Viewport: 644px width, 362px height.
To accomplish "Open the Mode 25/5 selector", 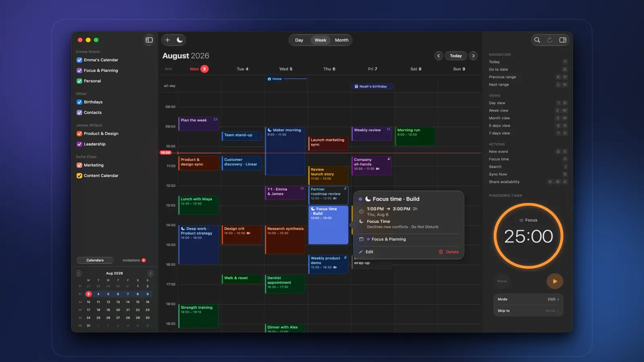I will point(528,299).
